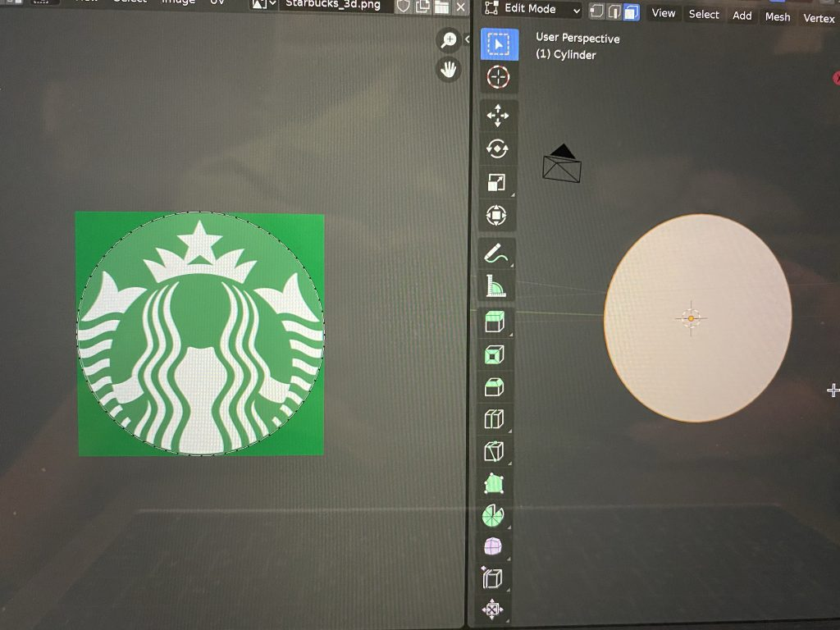Click the UV editor zoom magnifier icon
This screenshot has width=840, height=630.
click(449, 39)
